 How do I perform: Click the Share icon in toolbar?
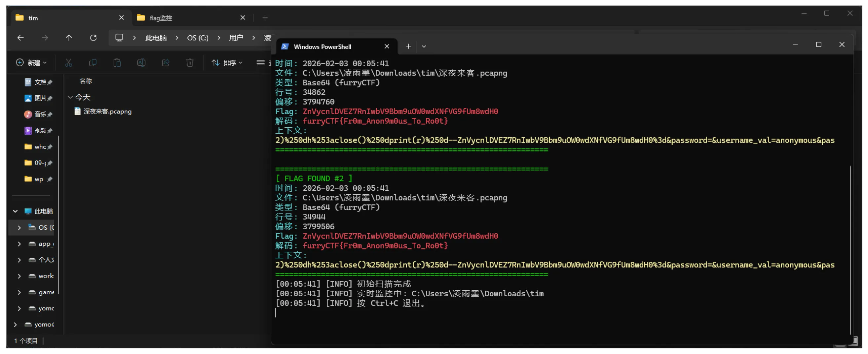(x=166, y=63)
